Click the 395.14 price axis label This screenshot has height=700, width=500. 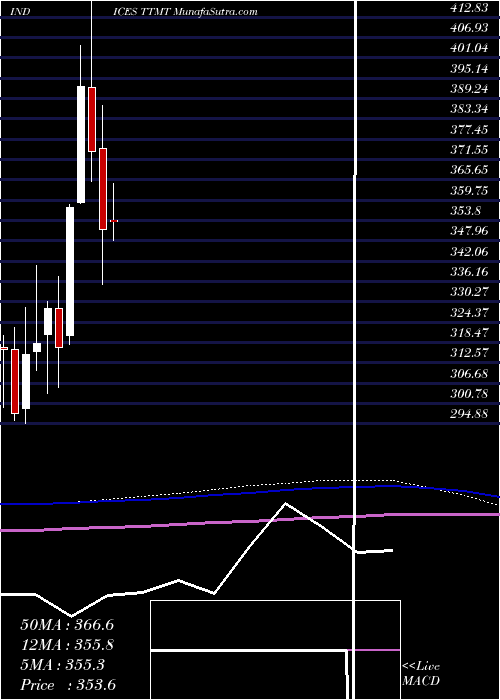pos(468,69)
